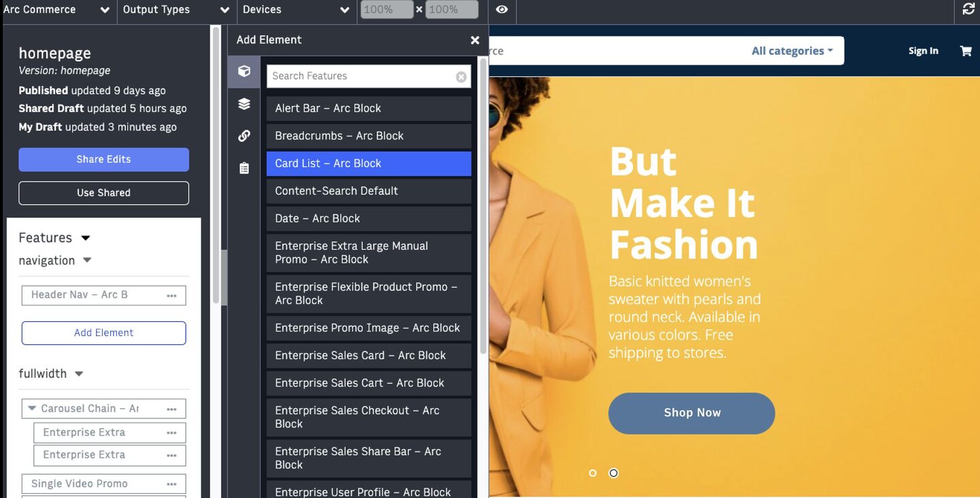This screenshot has height=498, width=980.
Task: Click the cube Features icon in sidebar
Action: coord(244,71)
